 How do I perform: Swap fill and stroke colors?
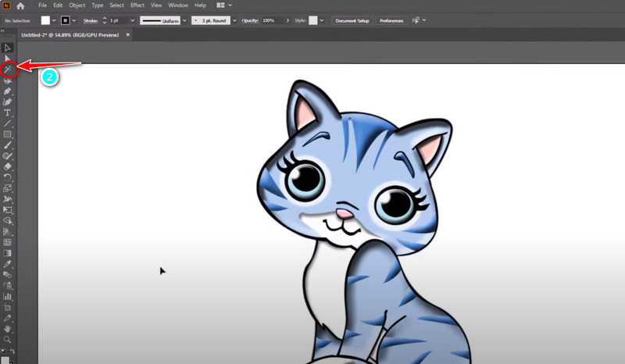coord(12,352)
